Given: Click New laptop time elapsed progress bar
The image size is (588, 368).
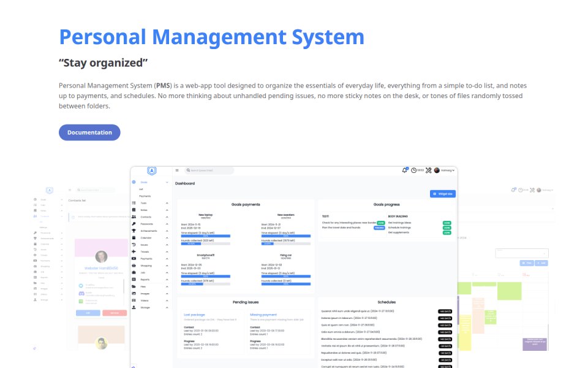Looking at the screenshot, I should pos(206,236).
